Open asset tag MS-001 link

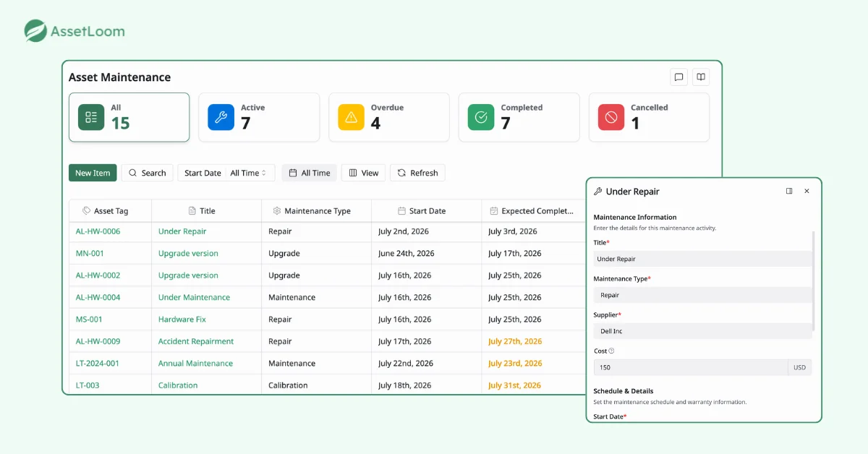89,320
